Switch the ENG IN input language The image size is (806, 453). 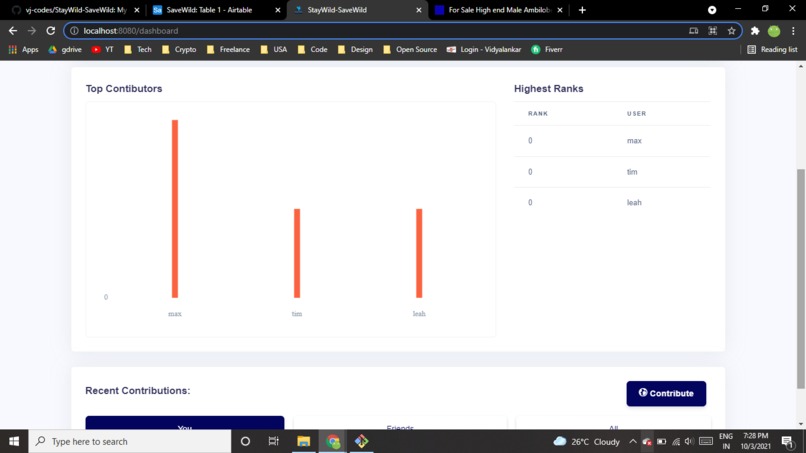[726, 441]
